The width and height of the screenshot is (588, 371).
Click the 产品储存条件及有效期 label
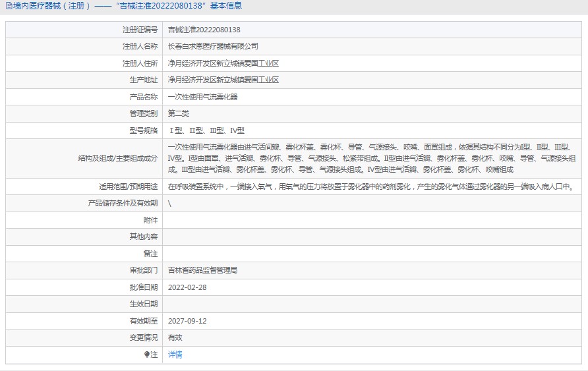coord(123,203)
